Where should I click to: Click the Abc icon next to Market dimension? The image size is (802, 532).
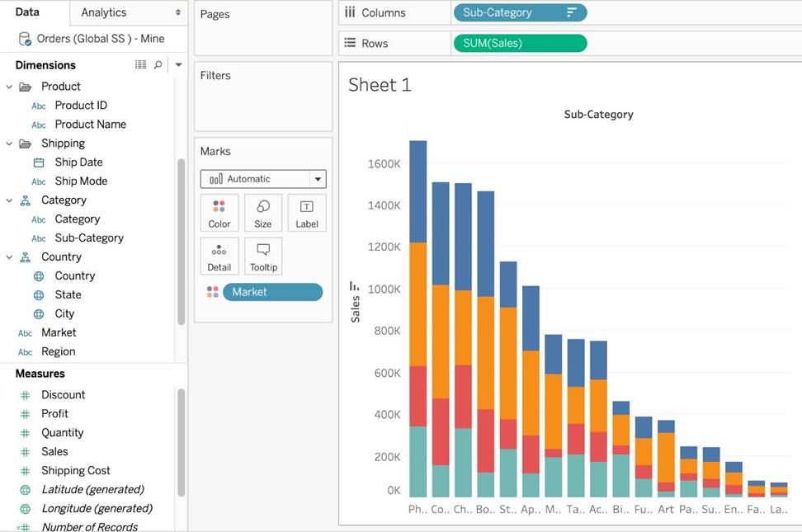(x=26, y=332)
